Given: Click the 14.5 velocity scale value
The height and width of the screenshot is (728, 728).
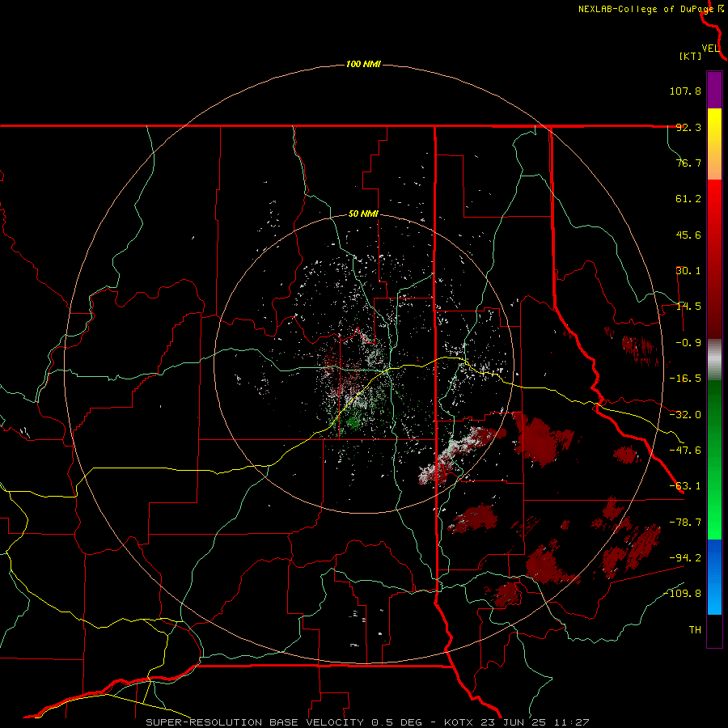Looking at the screenshot, I should click(x=688, y=307).
